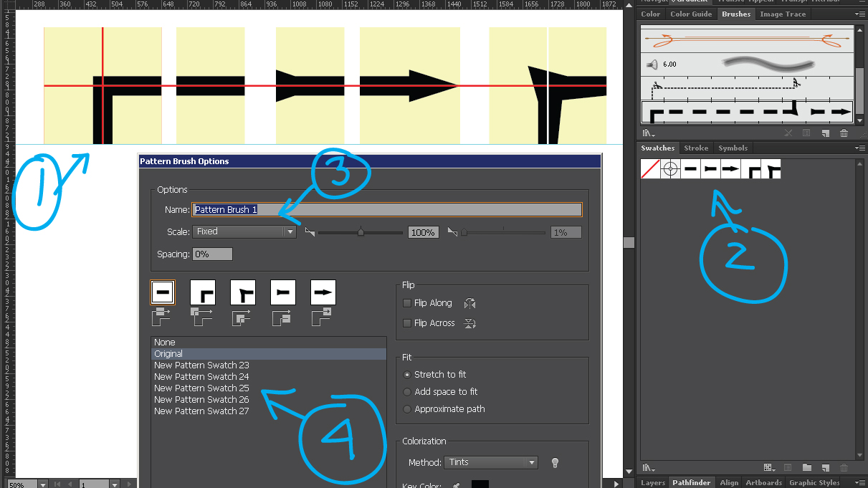Switch to the Align tab

(729, 483)
